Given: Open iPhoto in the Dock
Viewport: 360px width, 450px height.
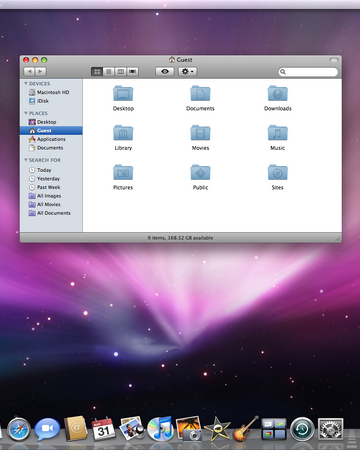Looking at the screenshot, I should [x=189, y=429].
